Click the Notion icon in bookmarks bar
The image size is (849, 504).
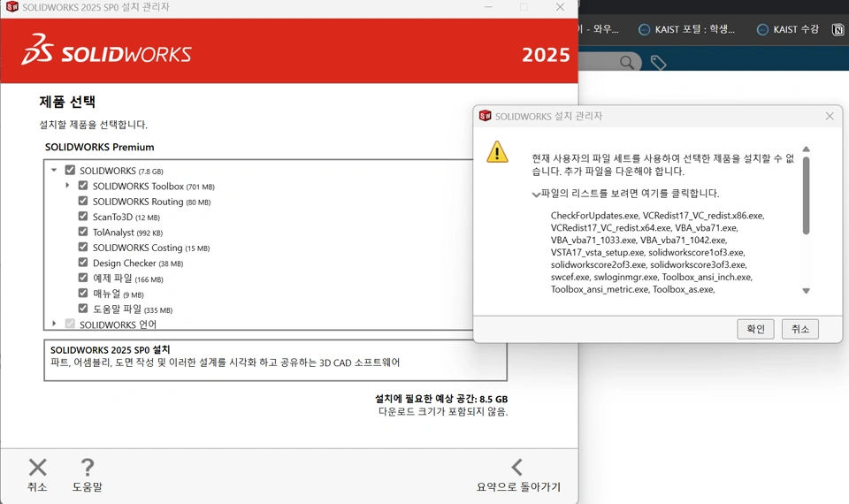[x=838, y=29]
